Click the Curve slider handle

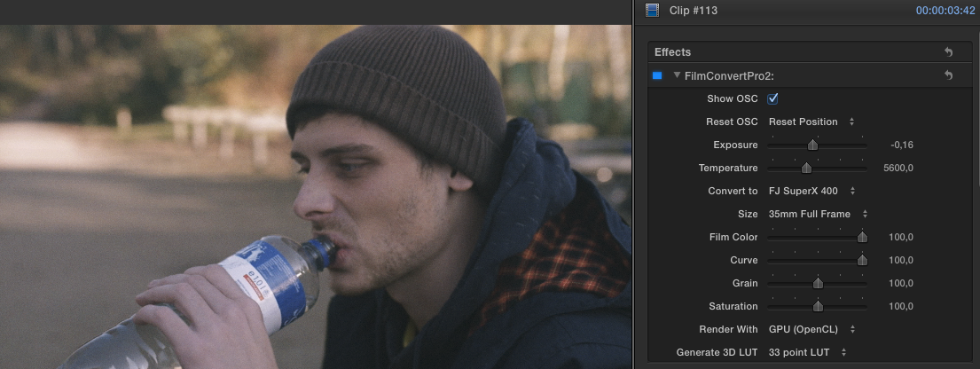click(862, 260)
